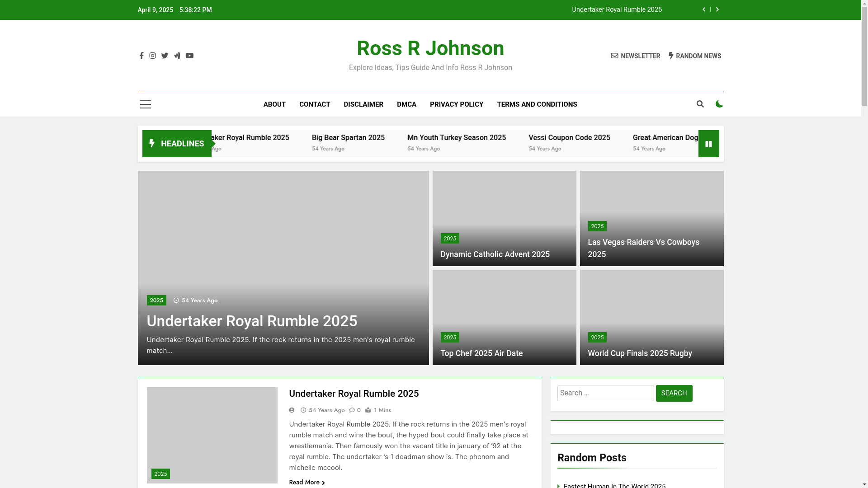Open the Disclaimer menu item

click(363, 104)
